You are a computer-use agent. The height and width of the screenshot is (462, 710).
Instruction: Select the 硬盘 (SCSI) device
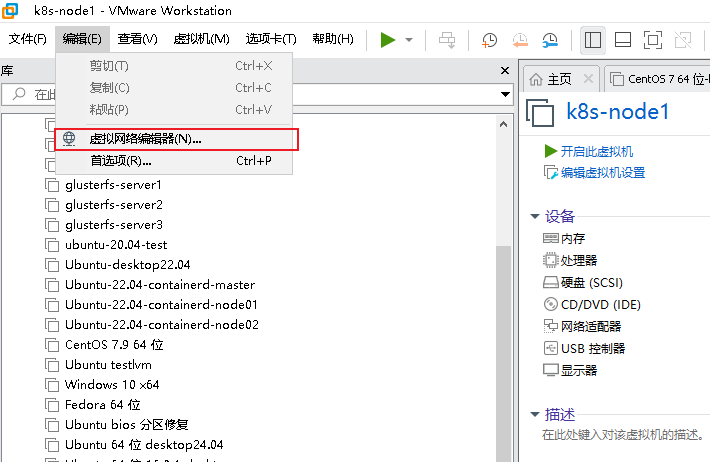(583, 283)
